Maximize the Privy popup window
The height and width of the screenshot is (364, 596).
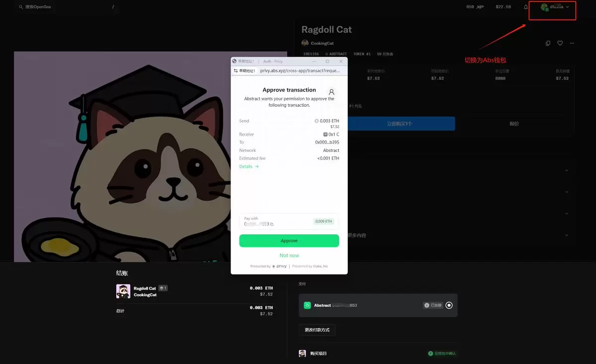tap(327, 61)
